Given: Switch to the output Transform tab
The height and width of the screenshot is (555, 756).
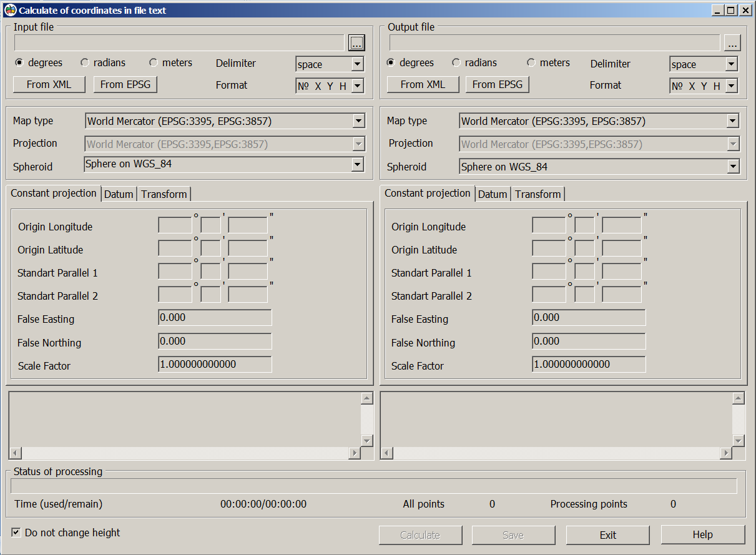Looking at the screenshot, I should (538, 194).
